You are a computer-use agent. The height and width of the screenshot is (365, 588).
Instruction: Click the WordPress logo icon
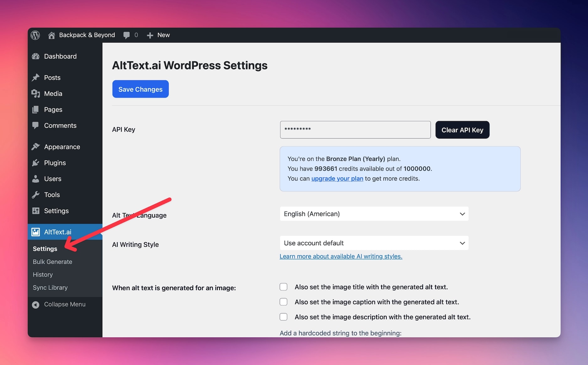[35, 35]
